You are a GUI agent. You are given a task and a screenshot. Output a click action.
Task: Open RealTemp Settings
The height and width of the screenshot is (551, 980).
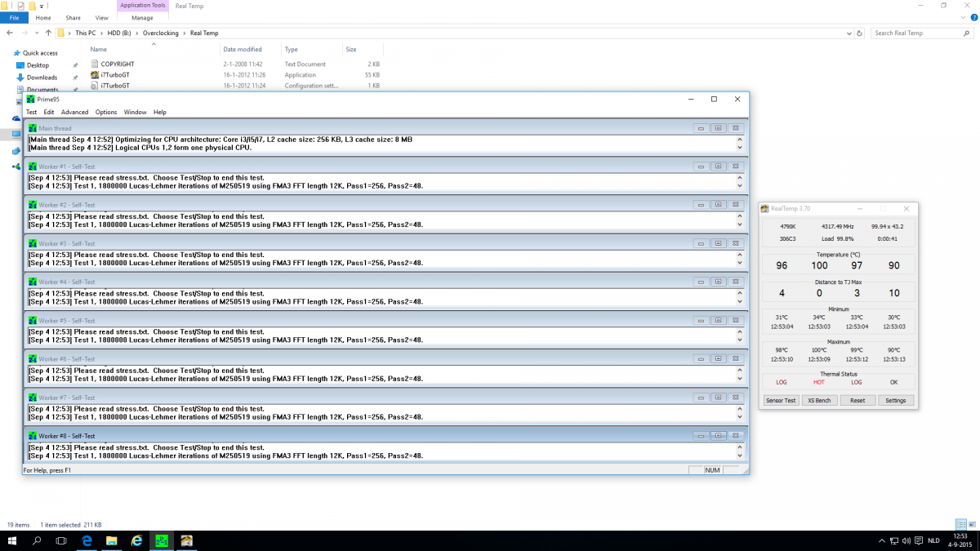tap(896, 401)
